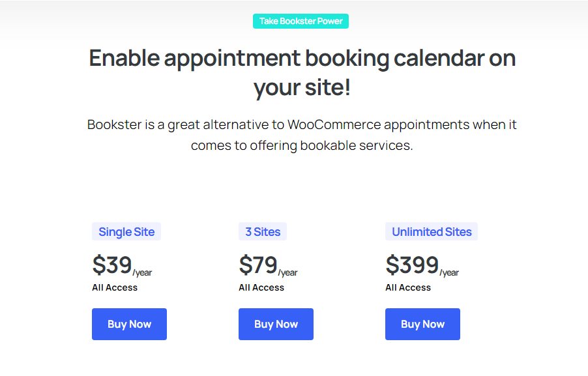Viewport: 588px width, 376px height.
Task: Click the Bookster WooCommerce alternative description text
Action: coord(302,135)
